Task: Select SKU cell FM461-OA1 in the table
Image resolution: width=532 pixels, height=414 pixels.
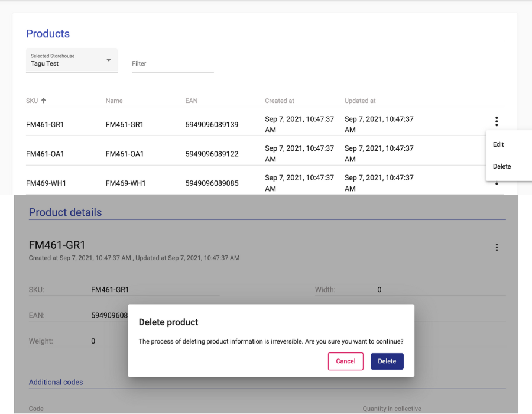Action: pos(45,154)
